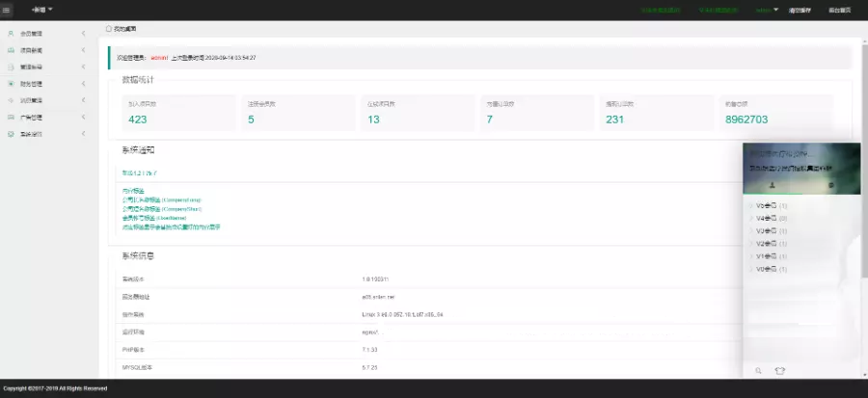Click the search magnifier icon in chat panel
868x398 pixels.
[x=759, y=370]
